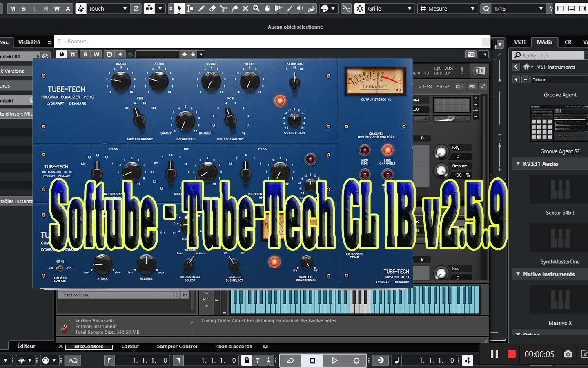Select the Mute X tool
Image resolution: width=588 pixels, height=368 pixels.
245,9
